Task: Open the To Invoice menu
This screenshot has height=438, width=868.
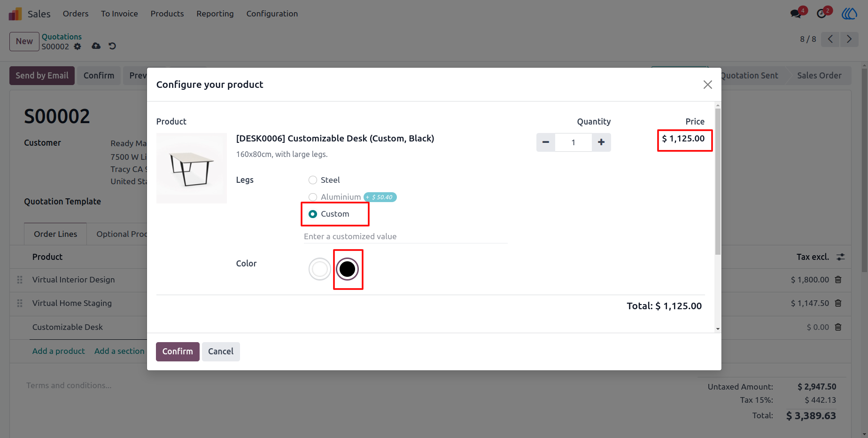Action: [x=119, y=14]
